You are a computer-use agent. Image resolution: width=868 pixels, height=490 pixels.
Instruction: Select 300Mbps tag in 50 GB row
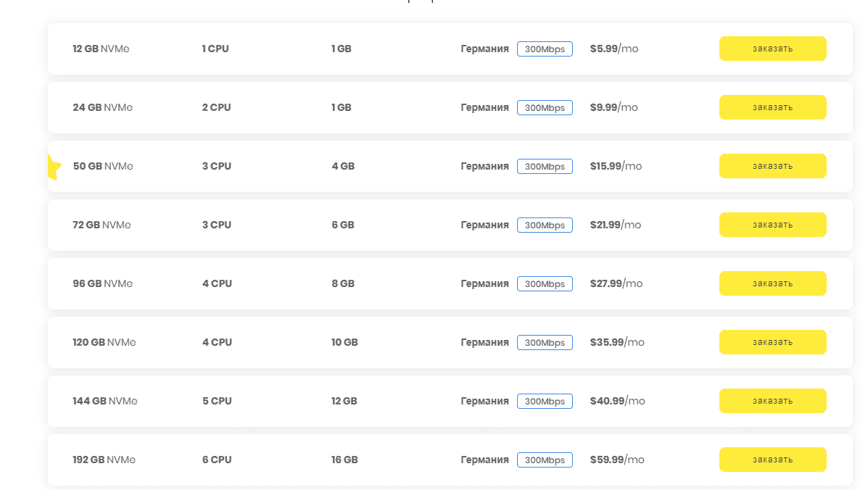tap(545, 167)
